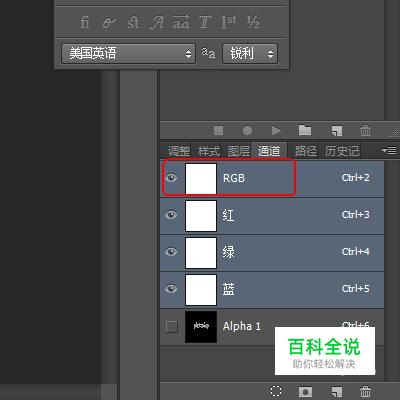Screen dimensions: 400x400
Task: Click the 绿 channel thumbnail
Action: click(x=201, y=253)
